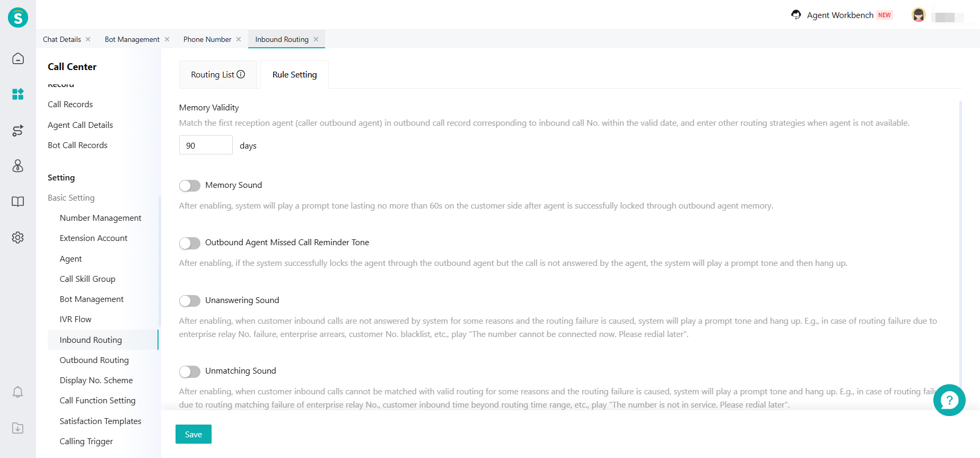
Task: Click the book icon in left sidebar
Action: click(18, 202)
